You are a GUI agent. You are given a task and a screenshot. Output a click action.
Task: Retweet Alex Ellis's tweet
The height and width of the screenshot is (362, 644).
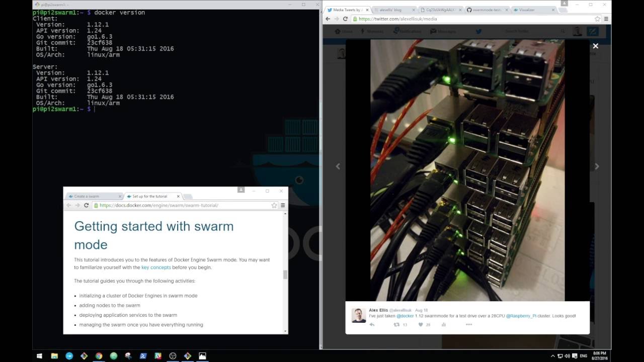pyautogui.click(x=396, y=325)
